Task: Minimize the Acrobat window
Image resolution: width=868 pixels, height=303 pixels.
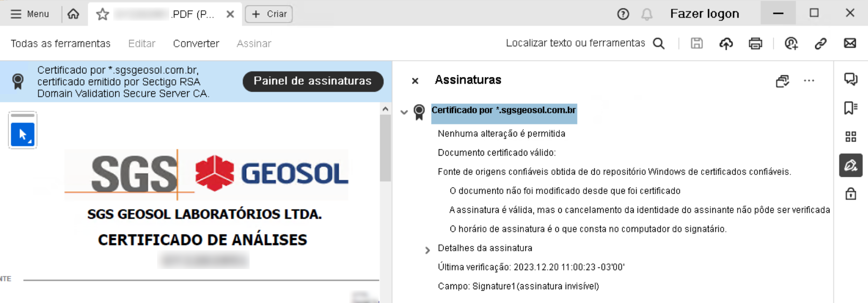Action: tap(778, 13)
